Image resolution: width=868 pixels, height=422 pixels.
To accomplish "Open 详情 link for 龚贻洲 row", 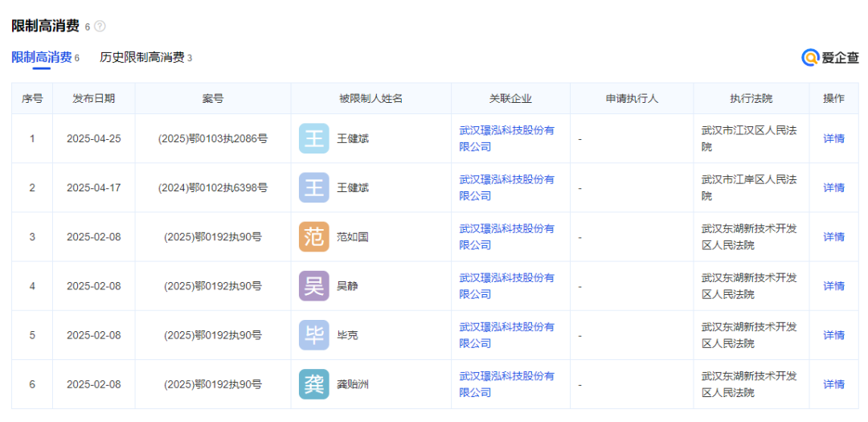I will (x=833, y=383).
